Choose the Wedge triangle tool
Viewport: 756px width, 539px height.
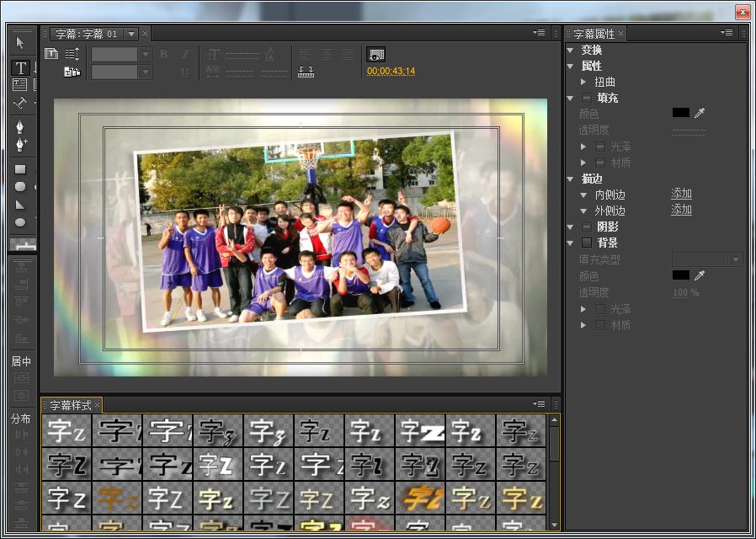[21, 205]
